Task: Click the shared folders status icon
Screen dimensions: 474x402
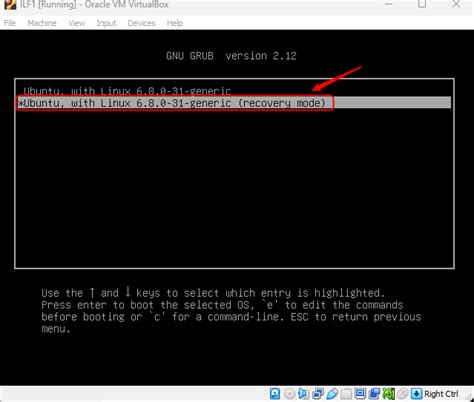Action: (x=346, y=394)
